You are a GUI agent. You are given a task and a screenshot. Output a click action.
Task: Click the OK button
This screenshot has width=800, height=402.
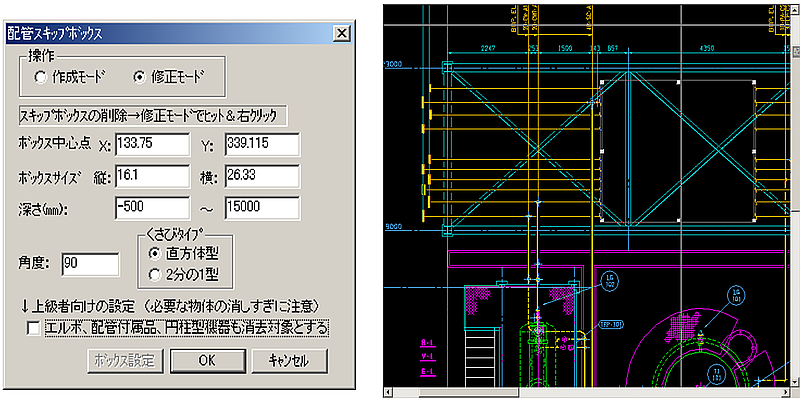point(207,360)
